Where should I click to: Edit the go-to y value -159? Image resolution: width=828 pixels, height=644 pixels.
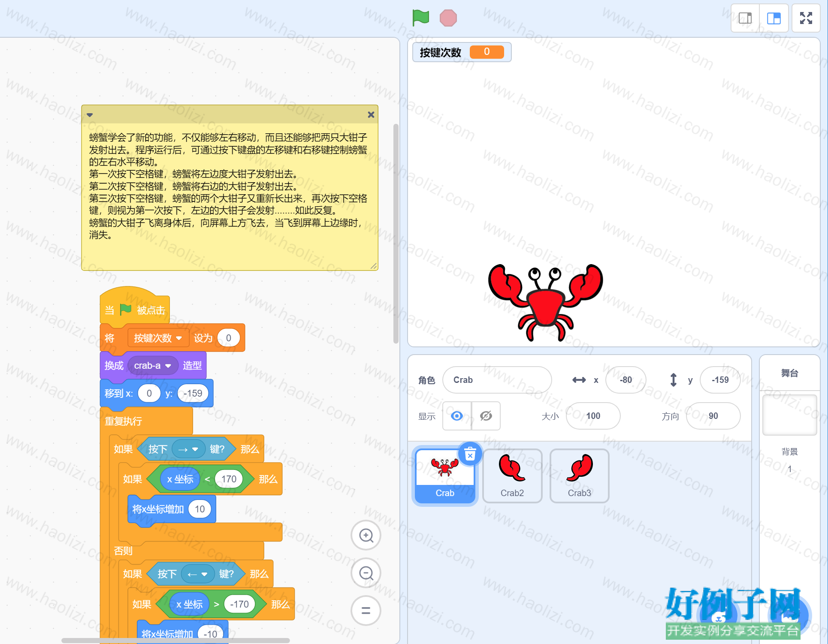193,394
